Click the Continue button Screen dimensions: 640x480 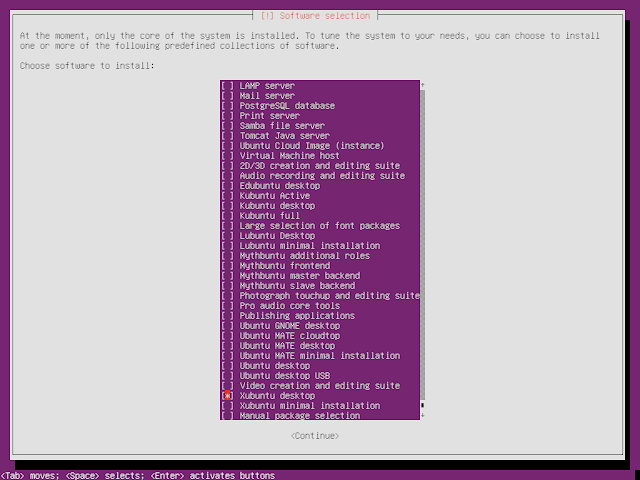pyautogui.click(x=315, y=436)
